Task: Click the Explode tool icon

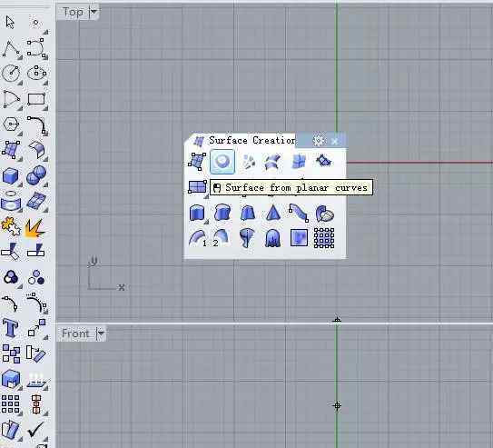Action: 35,228
